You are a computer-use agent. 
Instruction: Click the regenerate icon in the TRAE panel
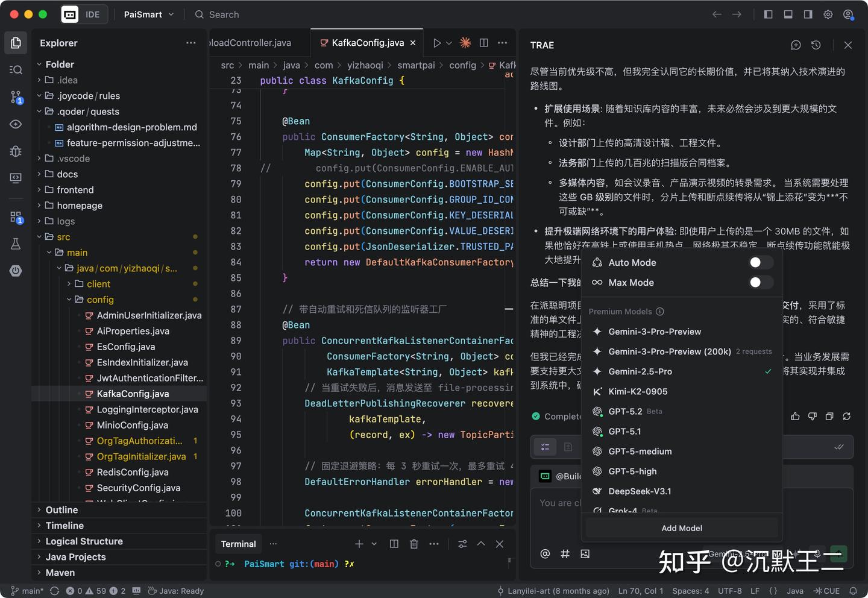point(847,417)
